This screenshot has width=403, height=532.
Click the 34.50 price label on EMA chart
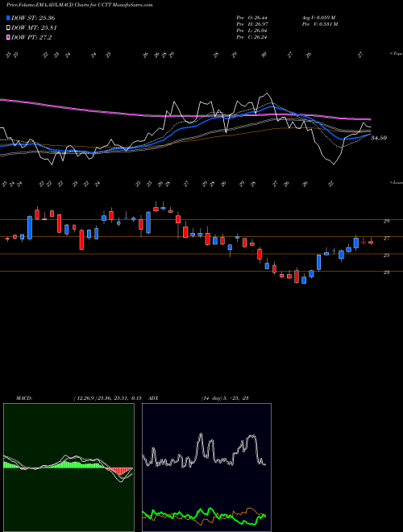pos(379,138)
